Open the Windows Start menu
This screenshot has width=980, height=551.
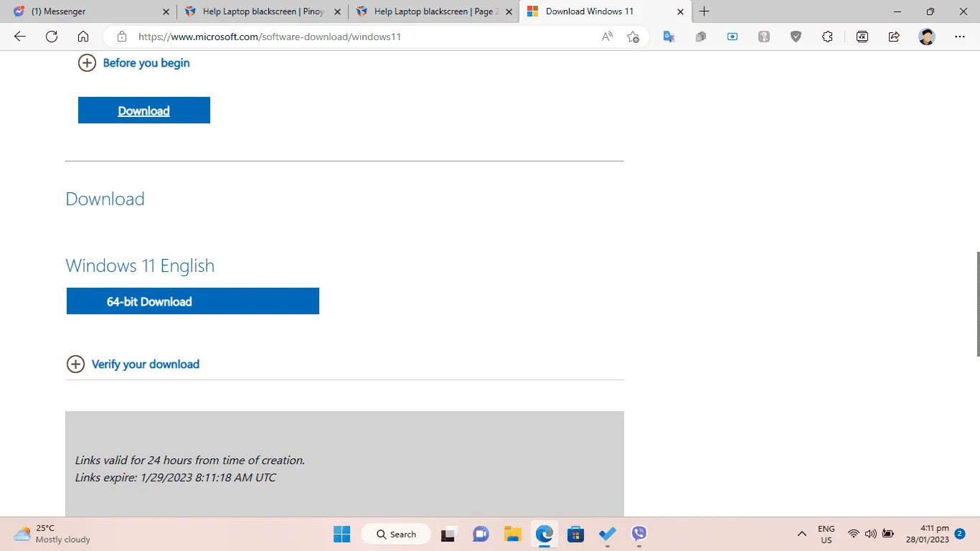point(341,534)
